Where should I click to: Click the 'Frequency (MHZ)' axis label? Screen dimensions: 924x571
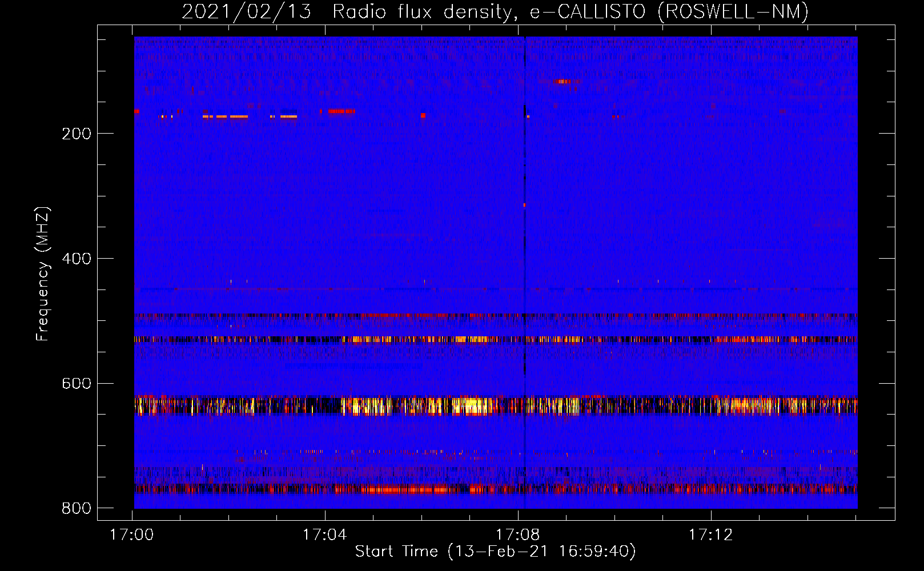coord(43,274)
